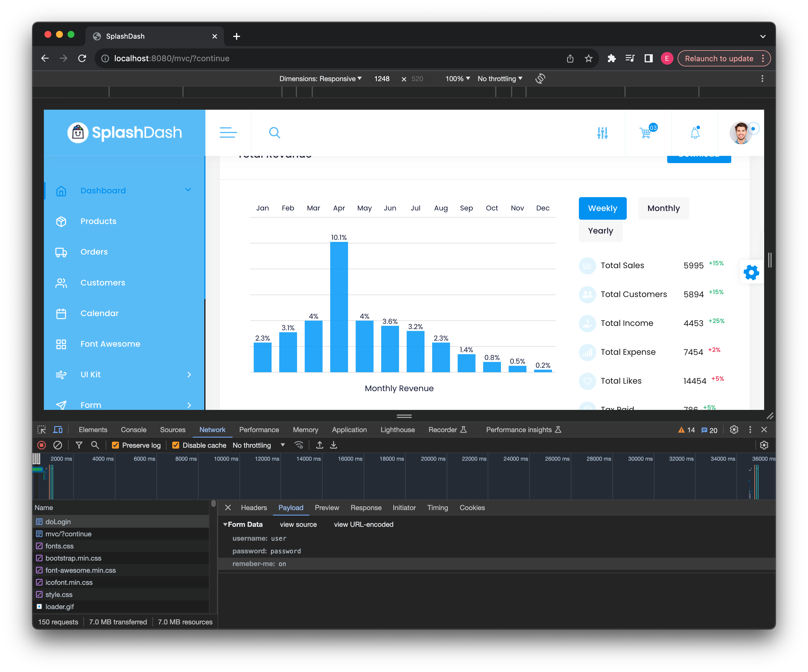Screen dimensions: 808x672
Task: Select the doLogin request row
Action: point(121,522)
